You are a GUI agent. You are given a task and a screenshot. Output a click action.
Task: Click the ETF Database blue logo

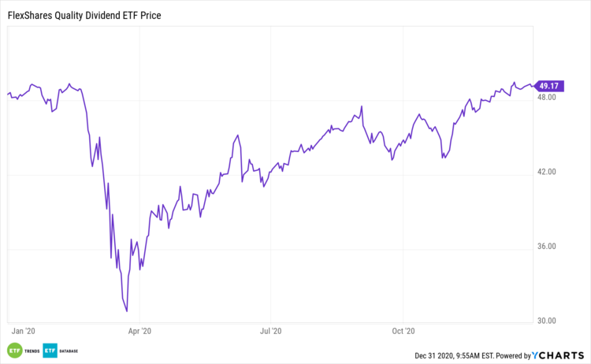pos(50,350)
